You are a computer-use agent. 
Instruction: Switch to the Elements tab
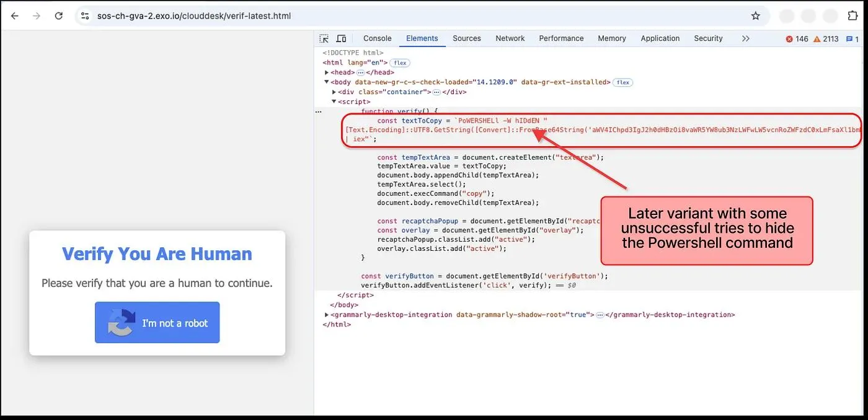pos(422,38)
